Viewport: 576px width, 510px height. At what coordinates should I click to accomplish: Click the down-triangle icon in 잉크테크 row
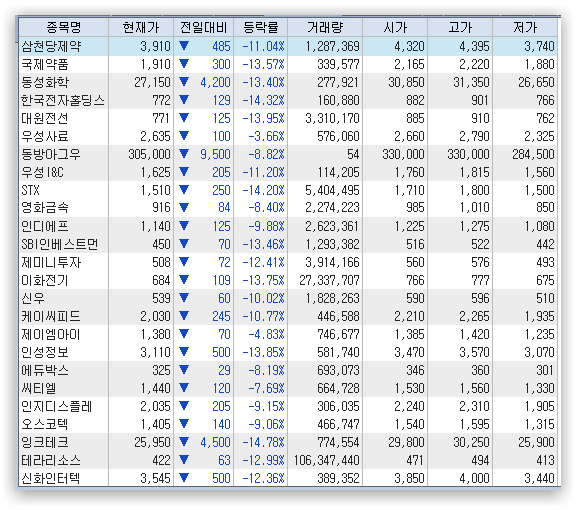point(184,442)
